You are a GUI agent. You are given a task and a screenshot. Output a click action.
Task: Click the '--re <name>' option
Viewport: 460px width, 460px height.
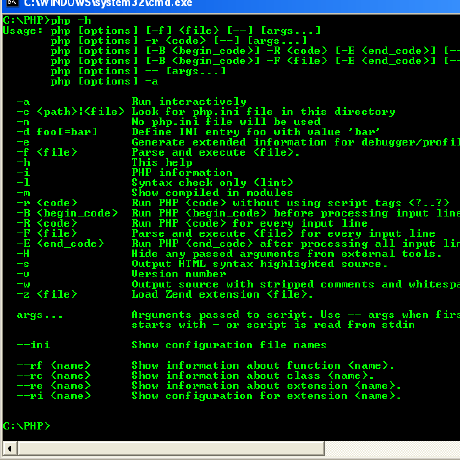[54, 386]
